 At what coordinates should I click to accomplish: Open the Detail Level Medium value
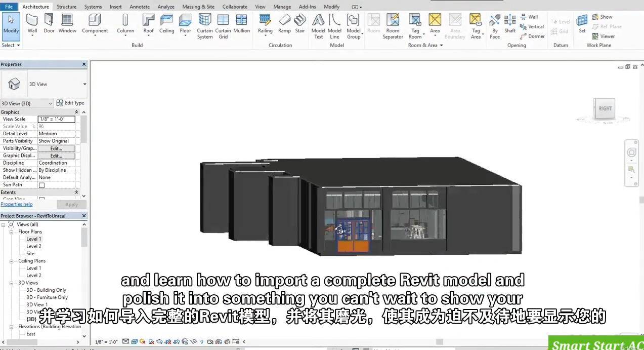point(57,134)
